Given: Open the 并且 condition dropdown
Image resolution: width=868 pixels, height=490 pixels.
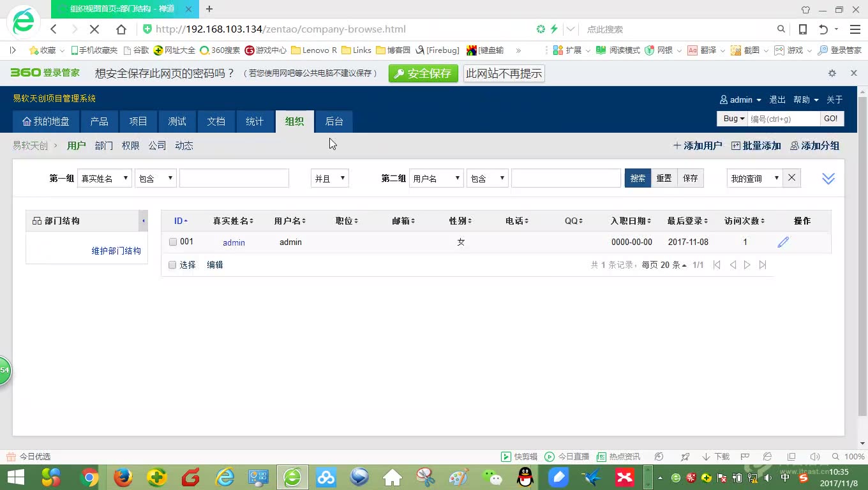Looking at the screenshot, I should pos(329,178).
